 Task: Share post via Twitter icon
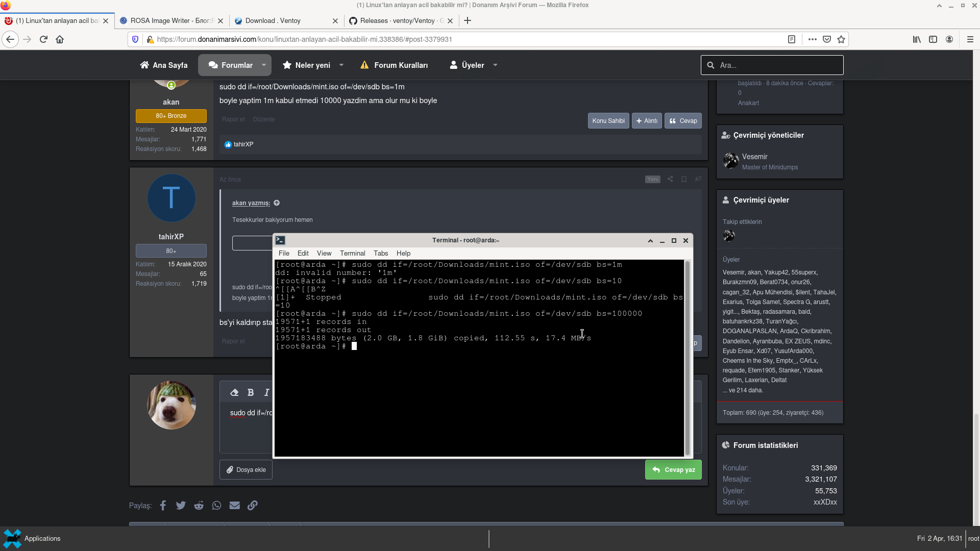(181, 505)
